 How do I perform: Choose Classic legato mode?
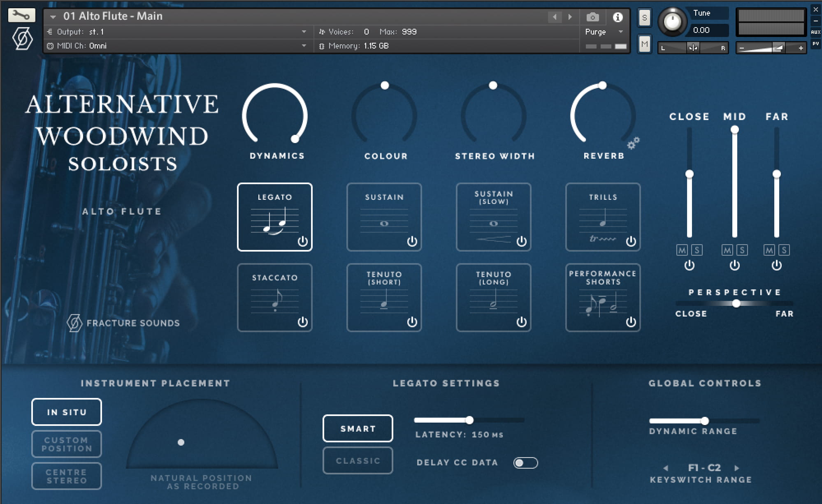click(x=358, y=460)
